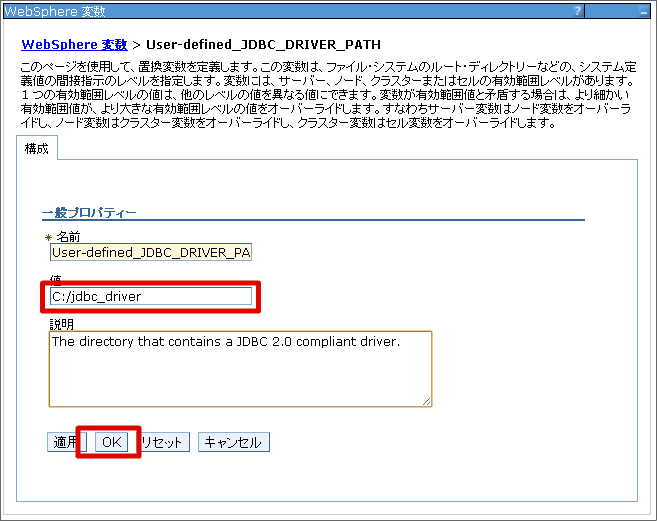Screen dimensions: 657x521
Task: Minimize the WebSphere 変数 portlet
Action: coord(644,12)
